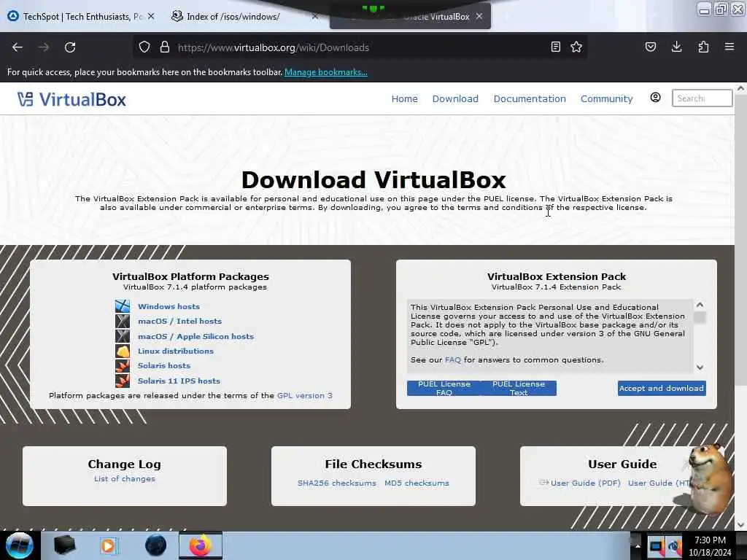
Task: Open Pocket save icon in toolbar
Action: pyautogui.click(x=651, y=47)
